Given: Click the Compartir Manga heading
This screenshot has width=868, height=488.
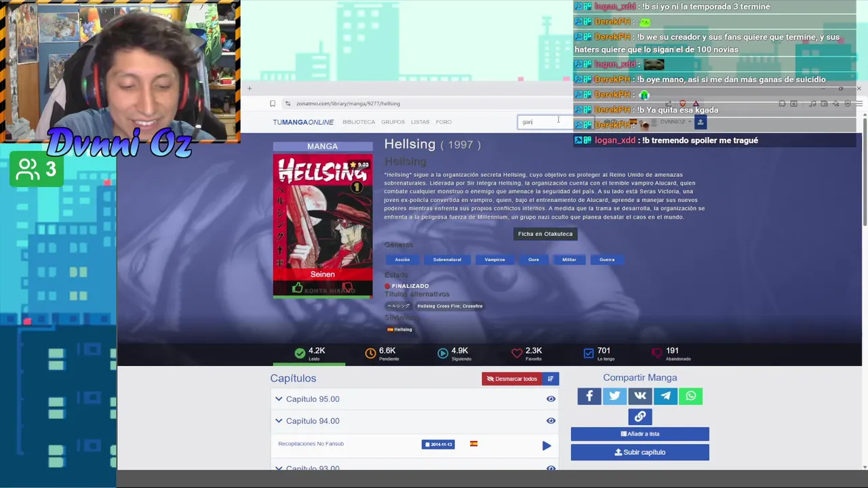Looking at the screenshot, I should tap(640, 378).
